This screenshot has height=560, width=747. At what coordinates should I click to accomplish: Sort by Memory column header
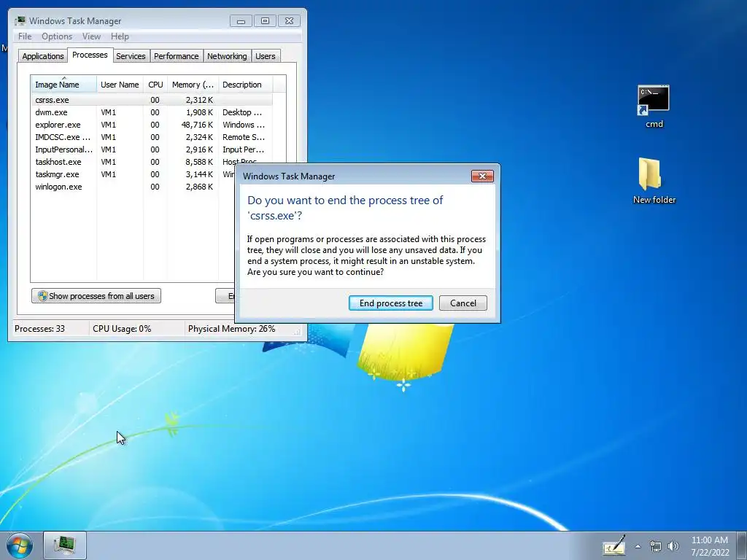(x=193, y=85)
